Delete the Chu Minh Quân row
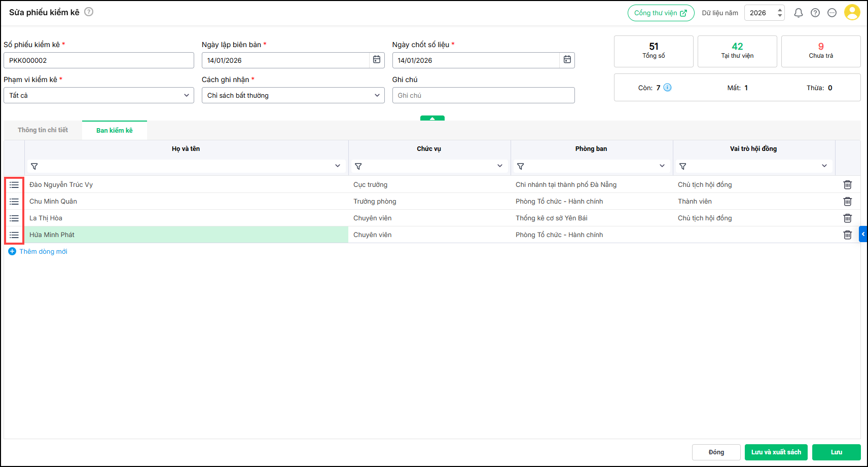 [847, 202]
